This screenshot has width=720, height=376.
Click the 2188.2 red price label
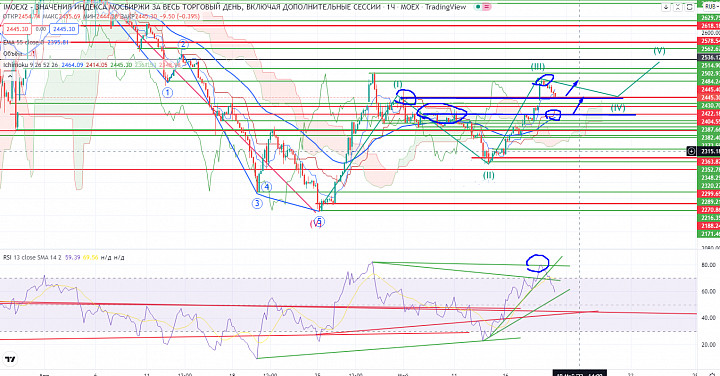[710, 226]
